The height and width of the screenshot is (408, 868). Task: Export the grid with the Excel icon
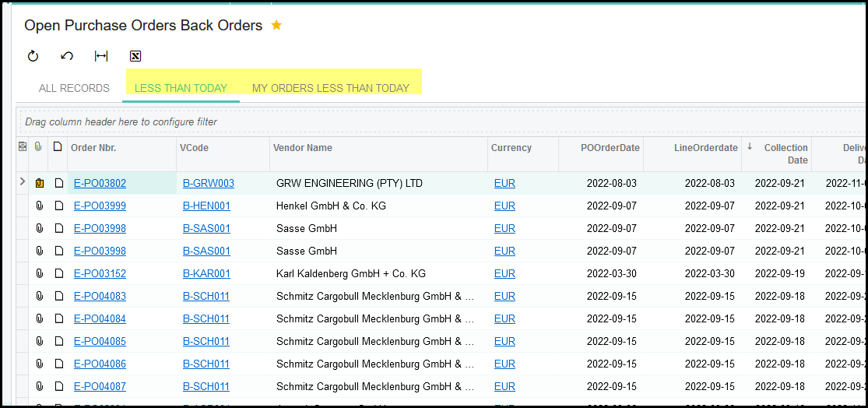coord(135,56)
